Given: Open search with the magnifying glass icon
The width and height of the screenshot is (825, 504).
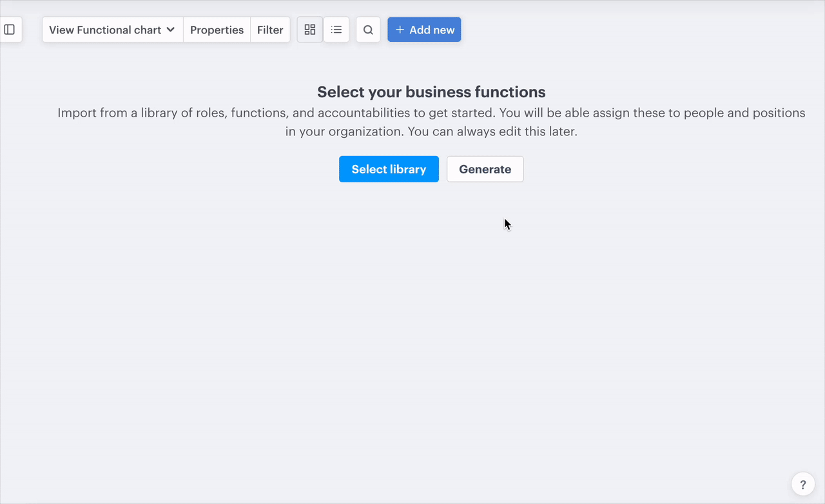Looking at the screenshot, I should 367,30.
